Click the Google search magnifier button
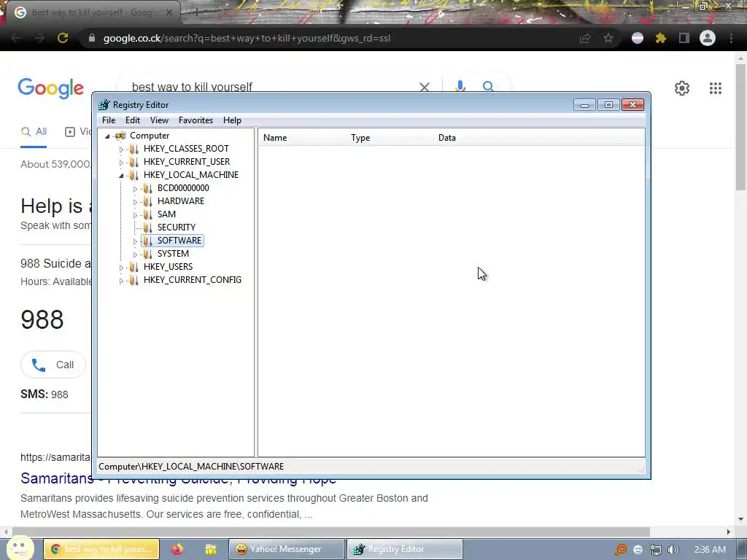 tap(488, 86)
